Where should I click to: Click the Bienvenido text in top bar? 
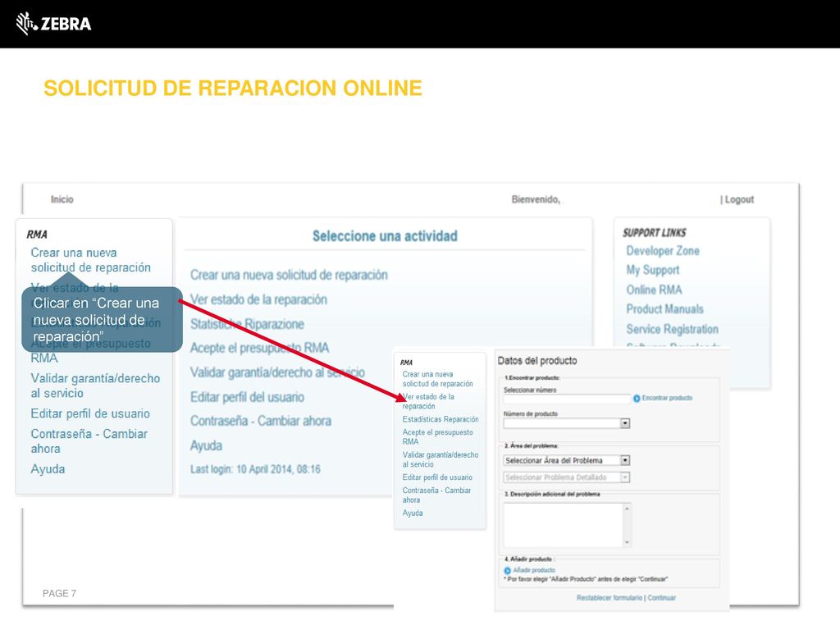coord(536,199)
